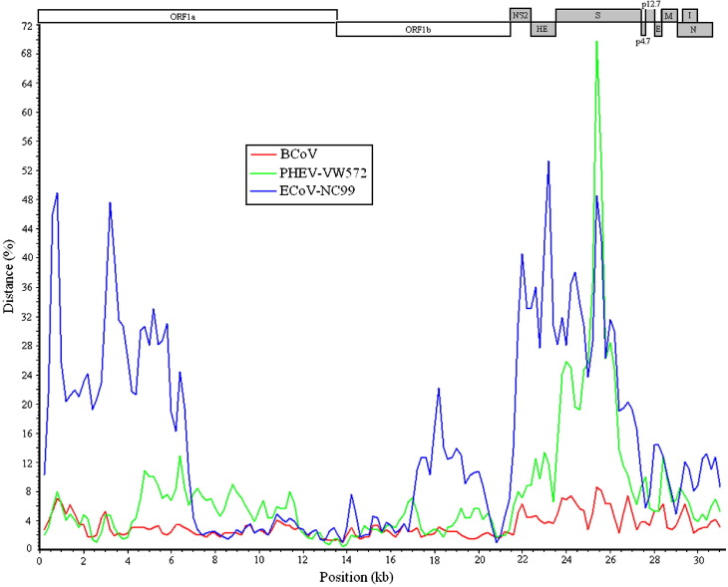
Task: Click the NS2 gene block
Action: tap(520, 16)
